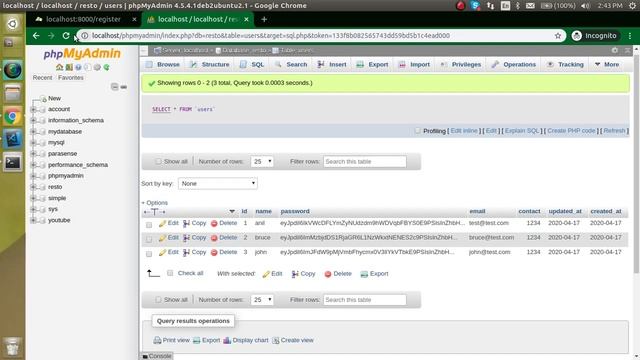Open lower Number of rows dropdown
Screen dimensions: 640x360
click(x=262, y=300)
